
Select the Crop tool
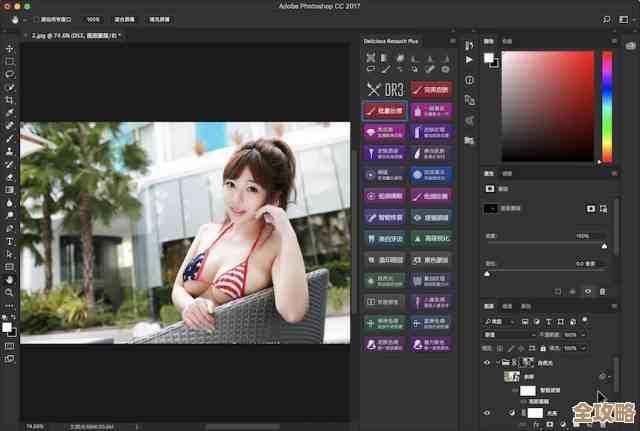(x=9, y=100)
